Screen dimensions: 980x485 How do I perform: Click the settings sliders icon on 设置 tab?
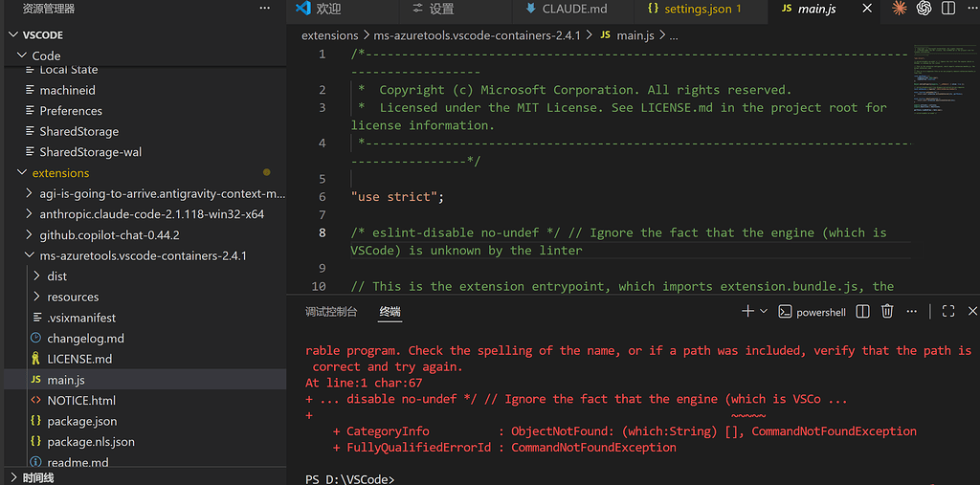point(417,8)
